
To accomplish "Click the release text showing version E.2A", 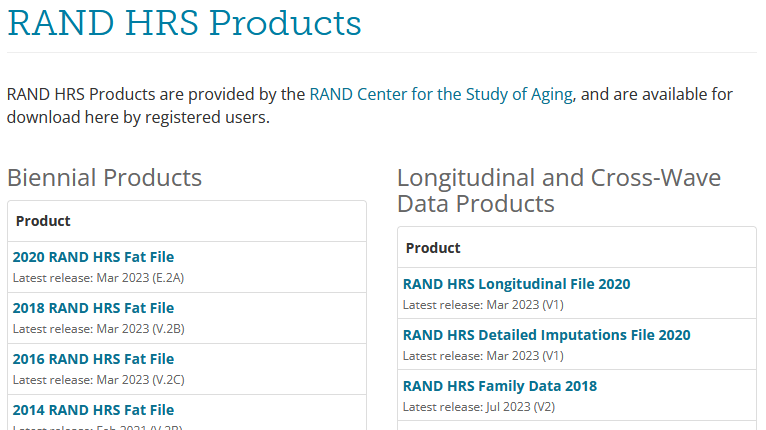I will pyautogui.click(x=98, y=277).
